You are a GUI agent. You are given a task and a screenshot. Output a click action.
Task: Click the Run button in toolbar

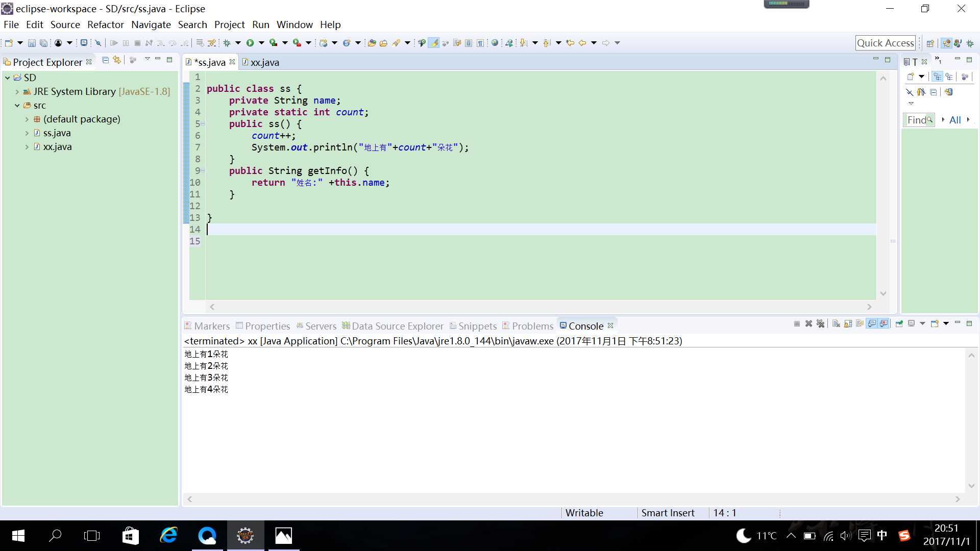(249, 42)
